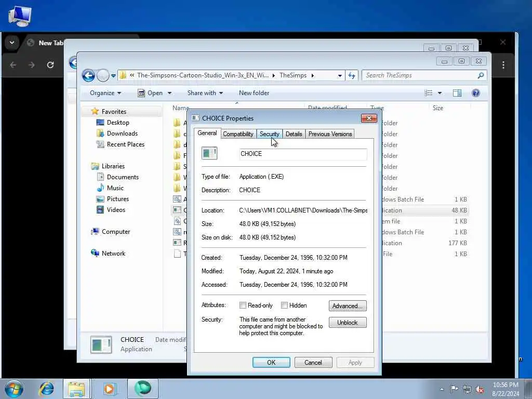Click the 177 KB size cell
Viewport: 532px width, 399px height.
[x=457, y=243]
